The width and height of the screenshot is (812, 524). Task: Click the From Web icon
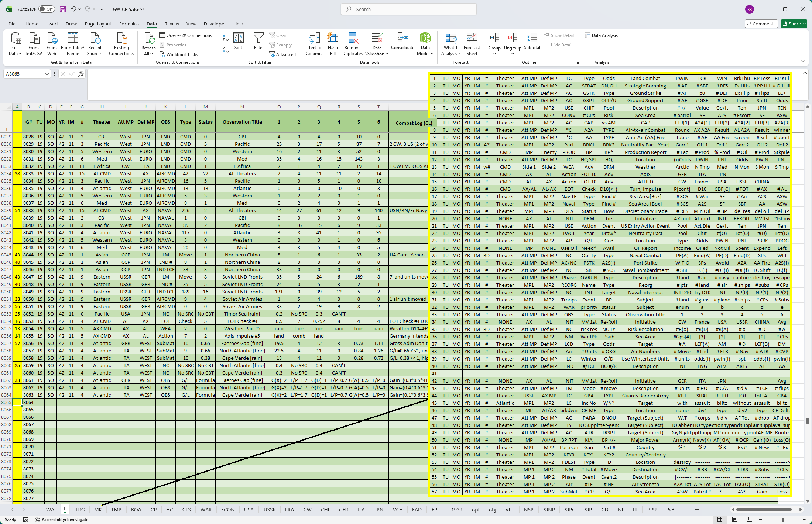tap(52, 44)
